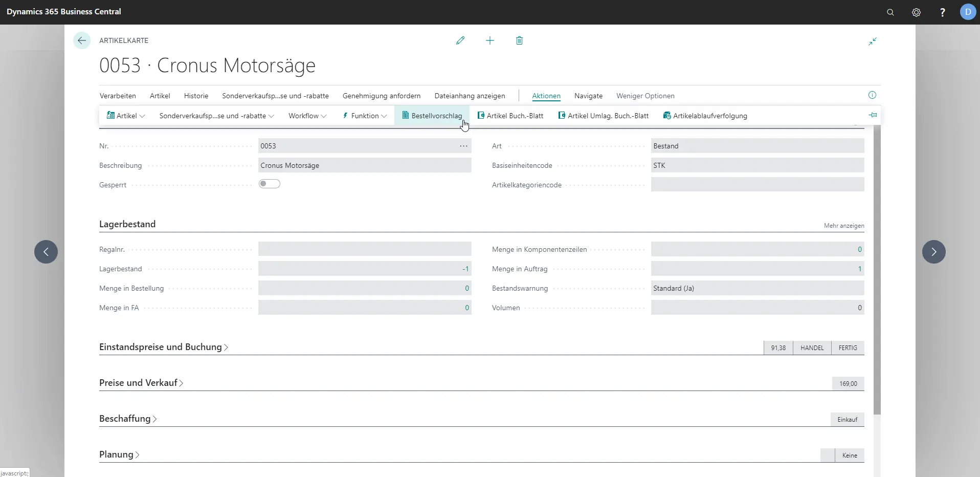Collapse the Lagerbestand section heading

pos(127,224)
